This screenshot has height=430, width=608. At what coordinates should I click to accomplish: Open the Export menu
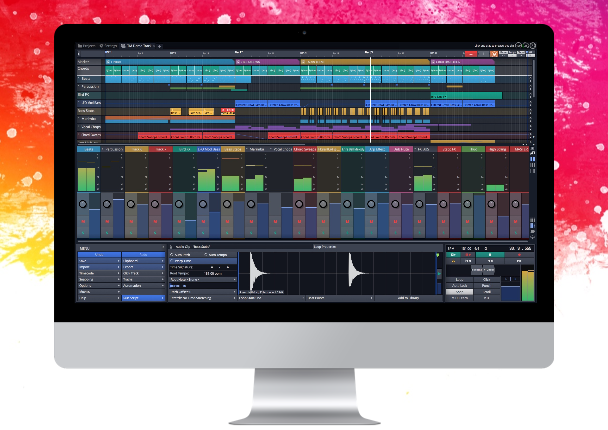143,267
